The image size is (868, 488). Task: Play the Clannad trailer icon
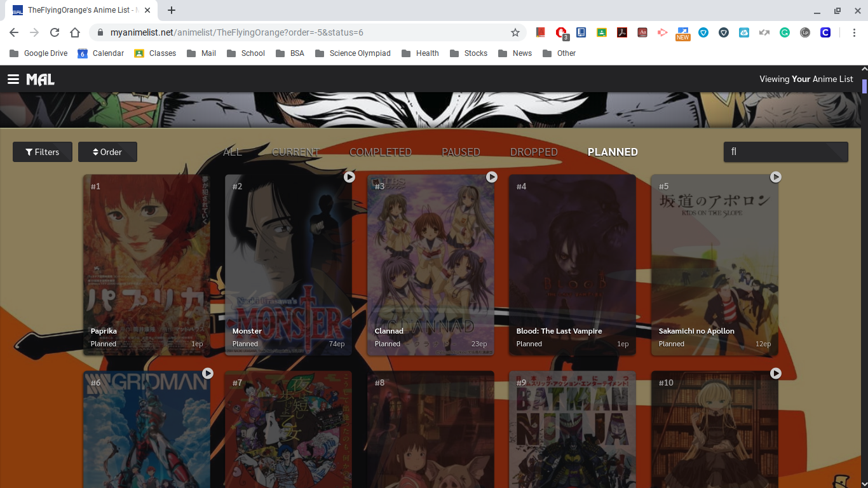[x=492, y=177]
